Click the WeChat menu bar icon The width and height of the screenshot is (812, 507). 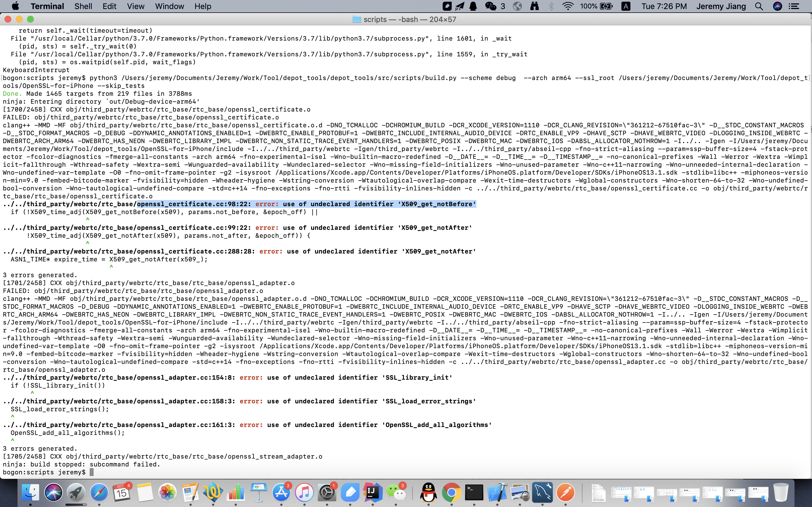[x=491, y=6]
